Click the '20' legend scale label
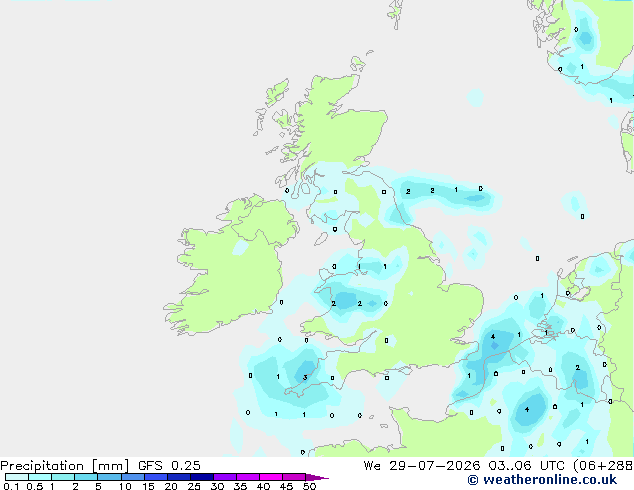 pyautogui.click(x=171, y=486)
